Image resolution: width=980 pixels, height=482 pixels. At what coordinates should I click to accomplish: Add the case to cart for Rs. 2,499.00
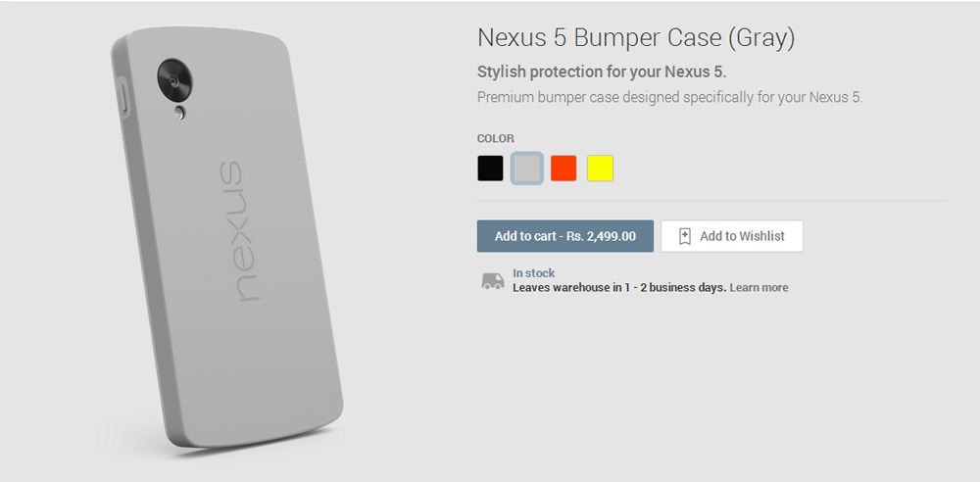pos(565,236)
